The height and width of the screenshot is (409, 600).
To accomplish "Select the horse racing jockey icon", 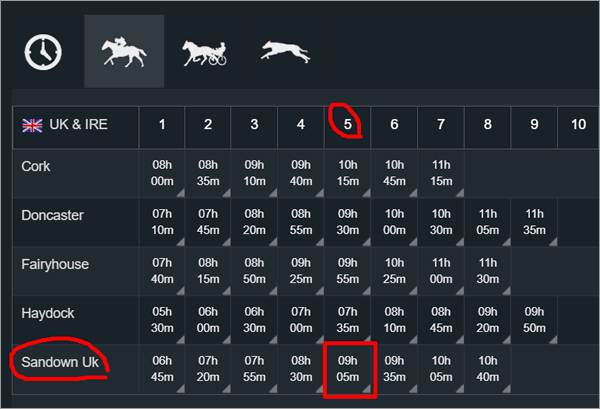I will [x=124, y=51].
